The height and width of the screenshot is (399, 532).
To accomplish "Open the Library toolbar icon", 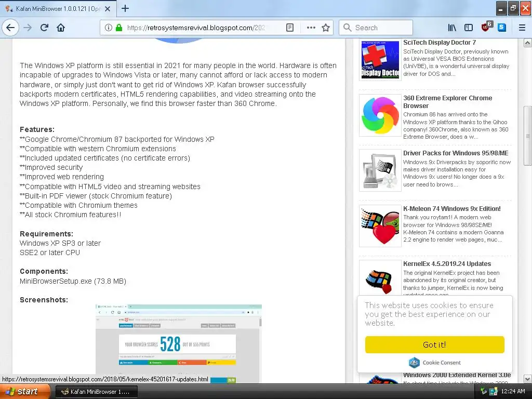I will tap(452, 28).
